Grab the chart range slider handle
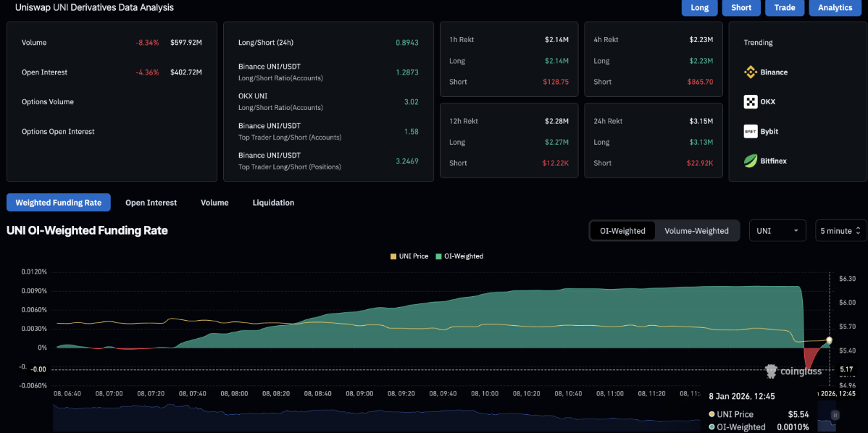Viewport: 868px width, 433px height. point(835,415)
